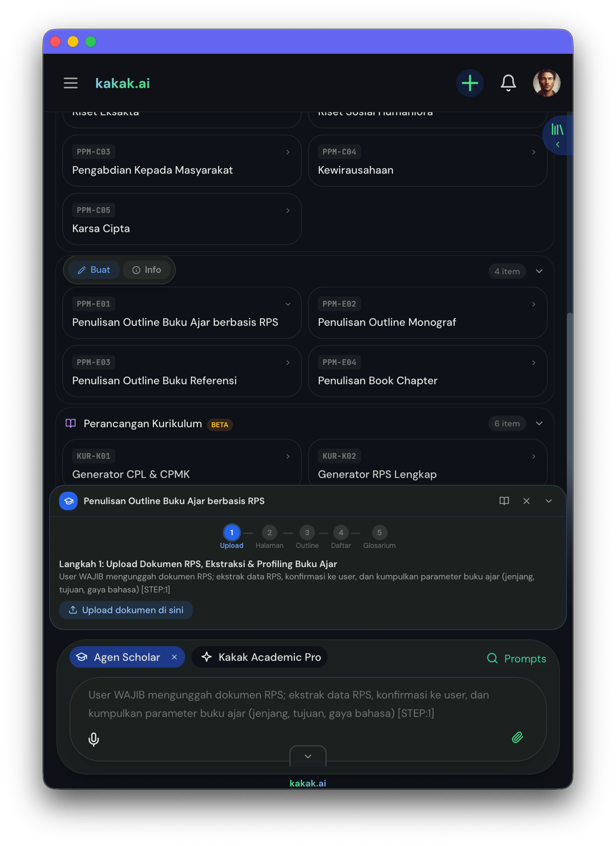The height and width of the screenshot is (846, 616).
Task: Expand chevron on Penulisan Book Chapter
Action: point(534,363)
